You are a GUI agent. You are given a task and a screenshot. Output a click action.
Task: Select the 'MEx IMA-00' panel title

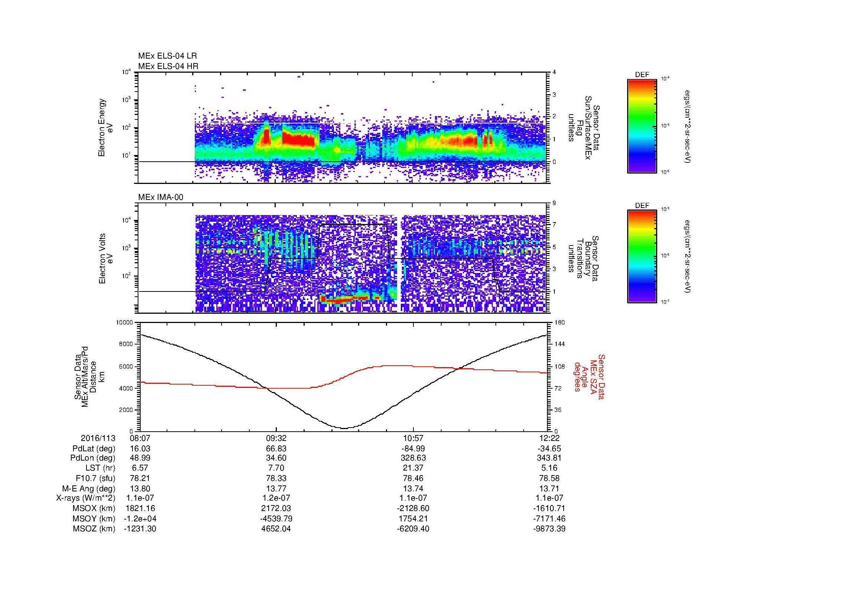pyautogui.click(x=161, y=197)
